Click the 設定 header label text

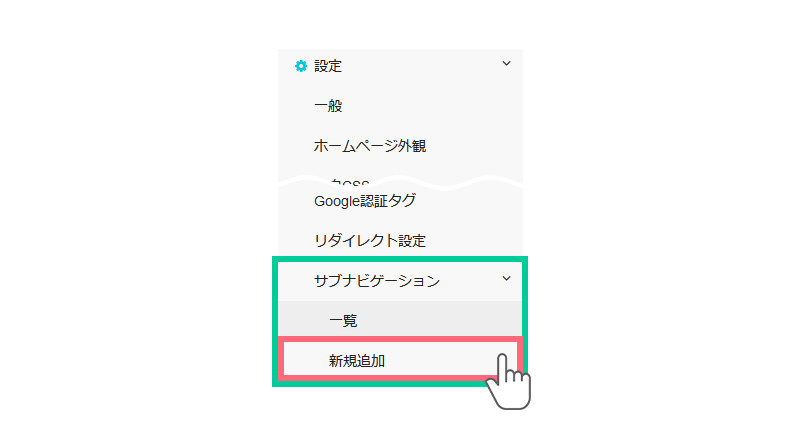328,66
